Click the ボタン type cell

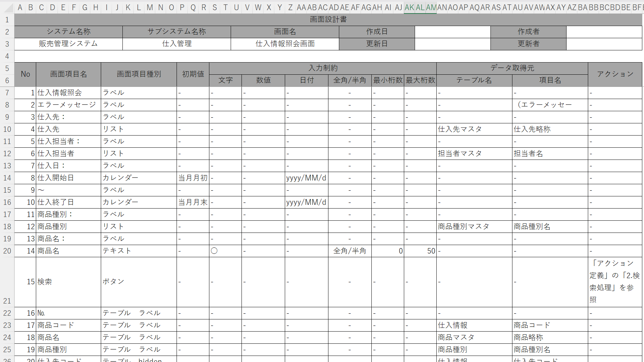[x=139, y=282]
